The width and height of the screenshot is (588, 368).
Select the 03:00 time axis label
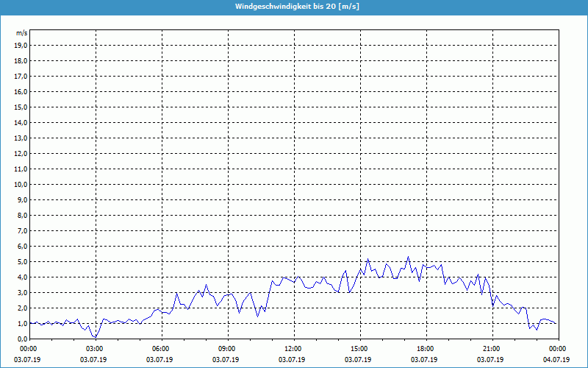point(95,349)
